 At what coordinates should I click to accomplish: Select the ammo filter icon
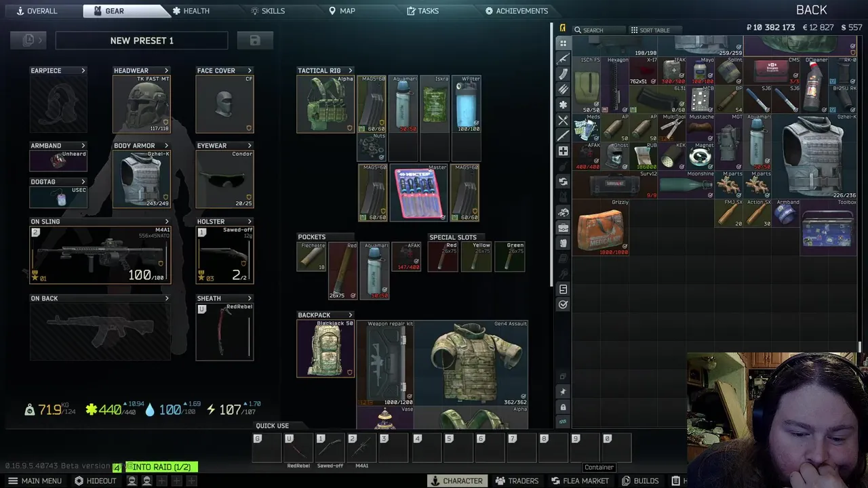pos(563,89)
